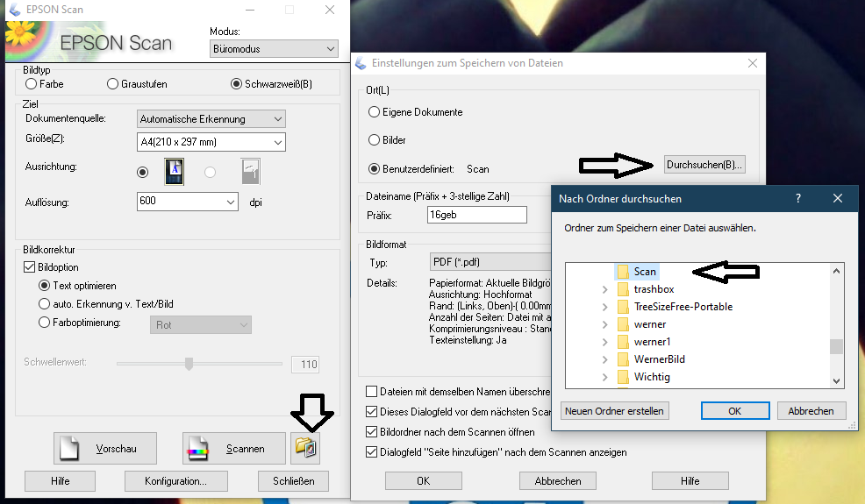Click the Schwellenwert value field 110
865x504 pixels.
pos(305,364)
